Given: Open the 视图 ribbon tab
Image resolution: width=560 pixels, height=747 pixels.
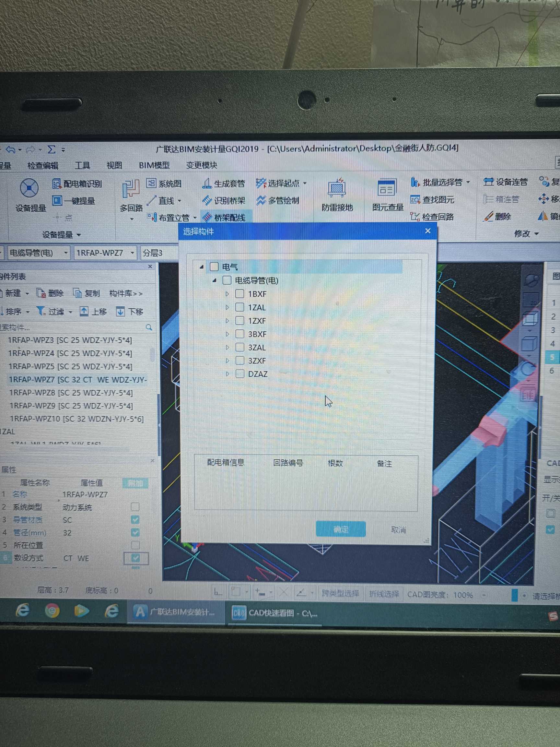Looking at the screenshot, I should pyautogui.click(x=114, y=165).
